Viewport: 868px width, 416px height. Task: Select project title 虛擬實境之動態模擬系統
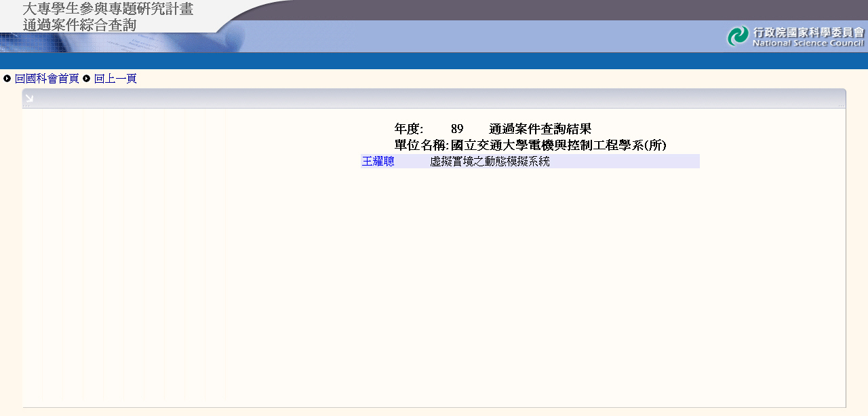(490, 162)
